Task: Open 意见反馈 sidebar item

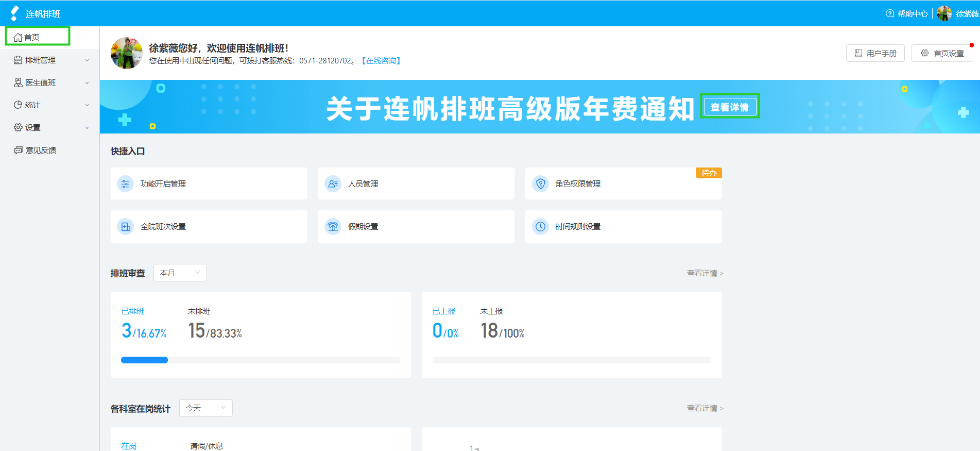Action: tap(50, 150)
